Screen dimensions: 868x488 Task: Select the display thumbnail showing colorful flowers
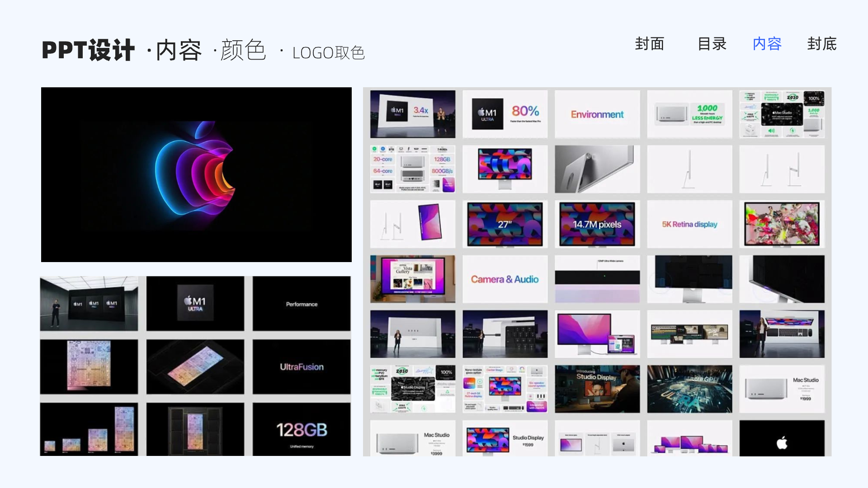click(782, 224)
